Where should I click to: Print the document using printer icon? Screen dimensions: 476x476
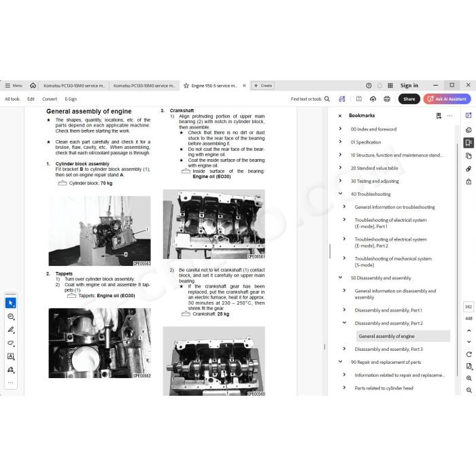click(x=387, y=99)
